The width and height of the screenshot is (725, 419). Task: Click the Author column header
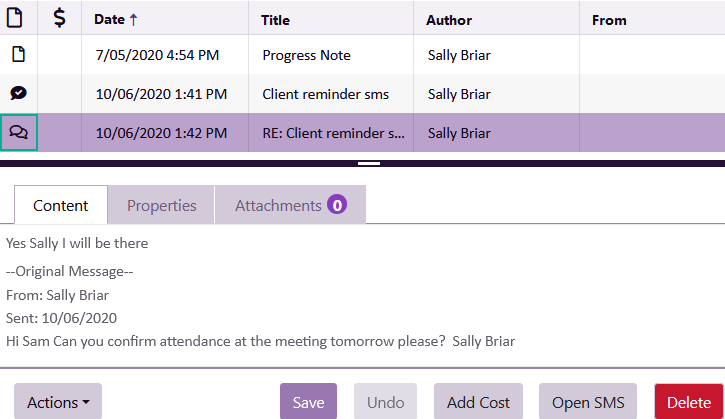tap(449, 19)
